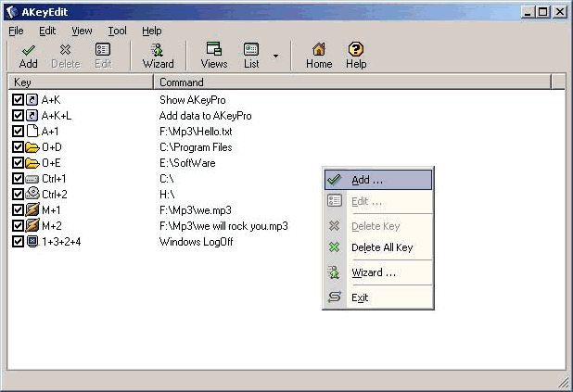Click the folder icon for O+E
Screen dimensions: 573x392
[x=32, y=163]
